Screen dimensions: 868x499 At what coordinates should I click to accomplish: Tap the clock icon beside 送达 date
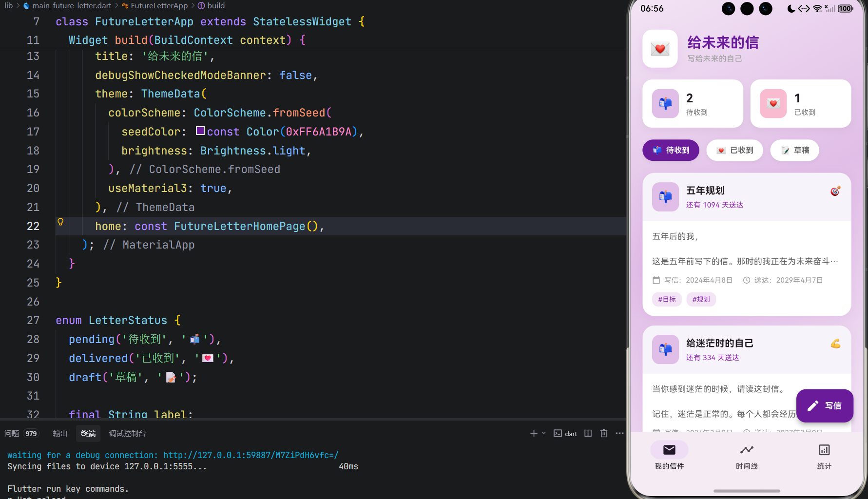coord(746,280)
